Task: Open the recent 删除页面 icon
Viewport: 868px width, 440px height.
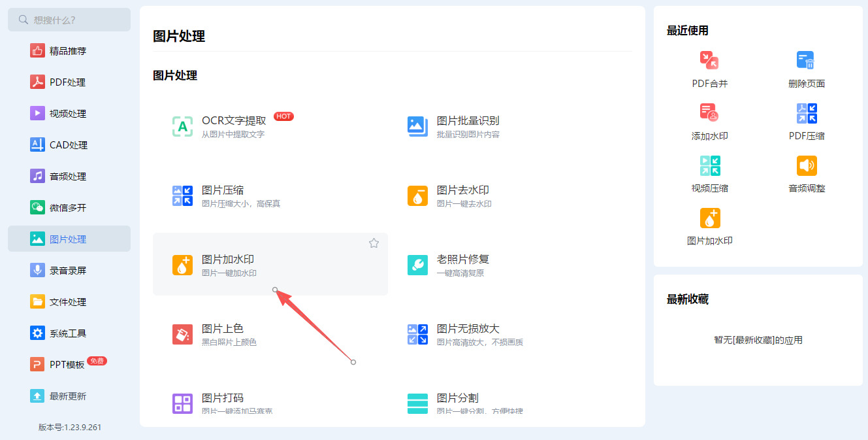Action: [806, 60]
